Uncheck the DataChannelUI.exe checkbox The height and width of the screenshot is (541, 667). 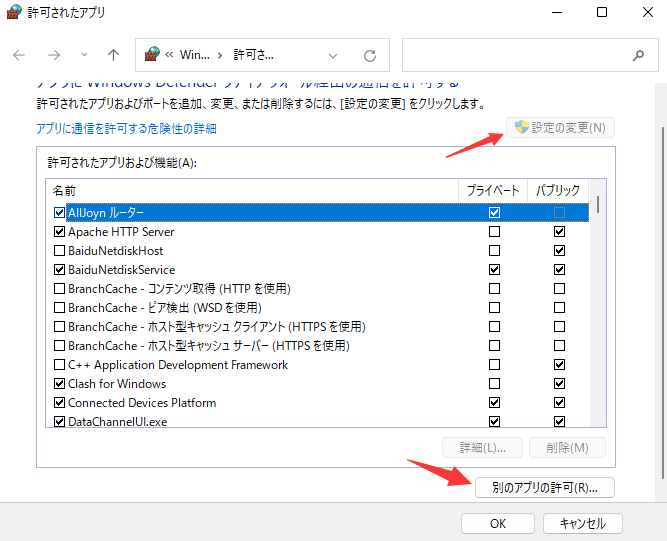(x=60, y=421)
